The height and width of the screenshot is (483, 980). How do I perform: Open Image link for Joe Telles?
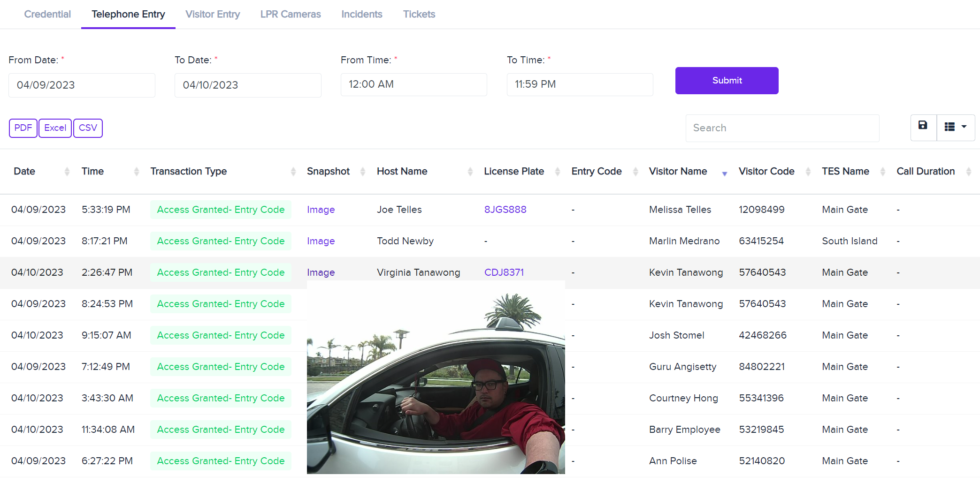coord(321,210)
